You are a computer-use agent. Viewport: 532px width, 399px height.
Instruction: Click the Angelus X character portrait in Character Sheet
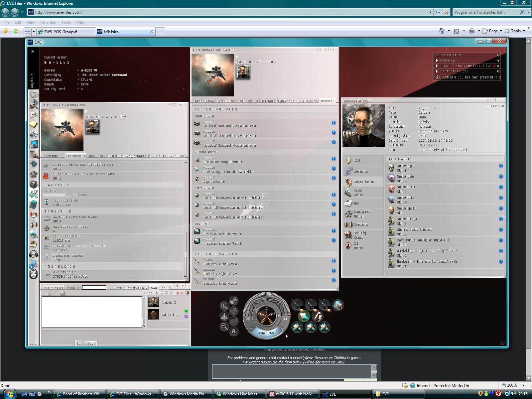(363, 126)
